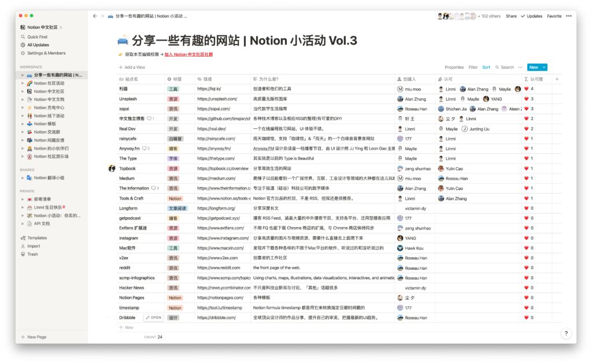The width and height of the screenshot is (592, 364).
Task: Open the workspace switcher Notion 中文社区
Action: click(x=42, y=27)
